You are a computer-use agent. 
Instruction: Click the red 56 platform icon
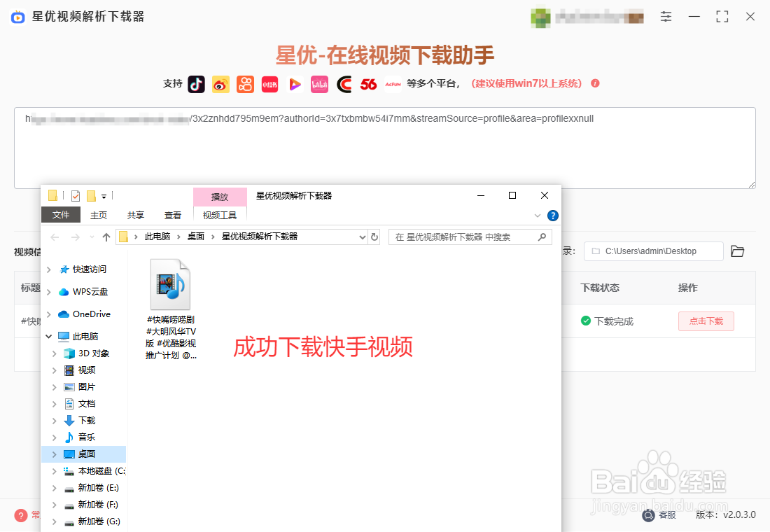[368, 85]
